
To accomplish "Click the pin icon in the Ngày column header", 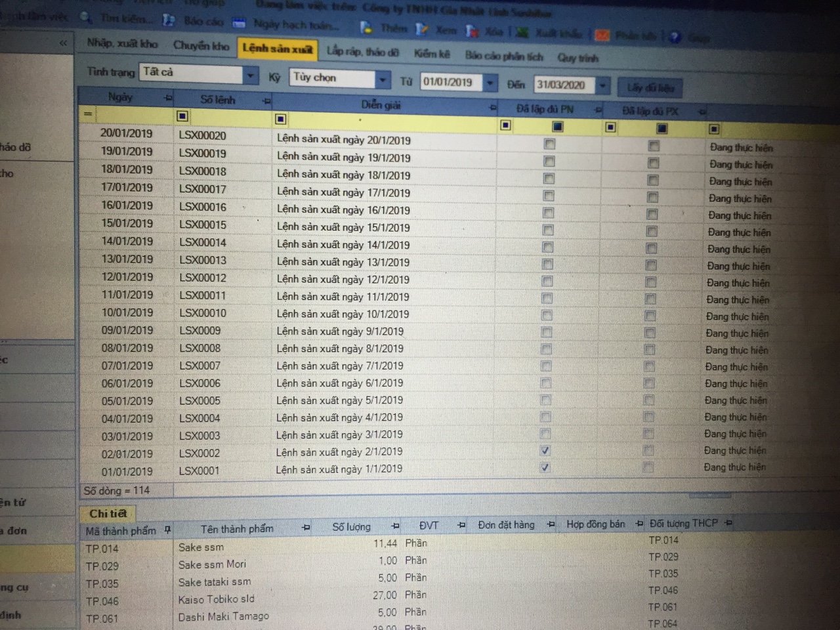I will click(x=168, y=98).
